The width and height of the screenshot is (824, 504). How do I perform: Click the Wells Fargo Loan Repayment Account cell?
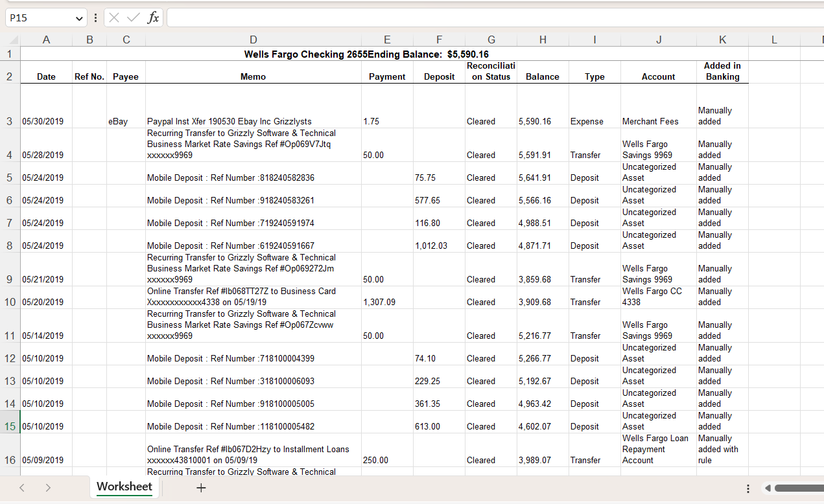[658, 450]
